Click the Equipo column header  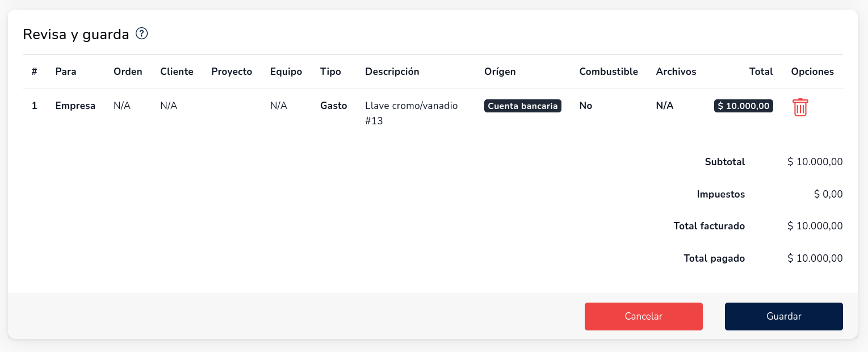(286, 72)
